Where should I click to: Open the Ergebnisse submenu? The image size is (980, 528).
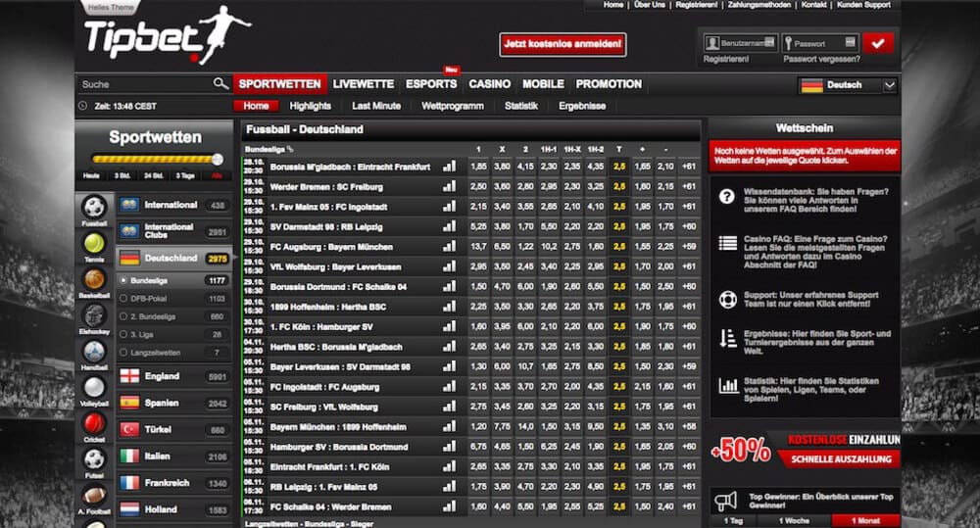click(x=582, y=106)
